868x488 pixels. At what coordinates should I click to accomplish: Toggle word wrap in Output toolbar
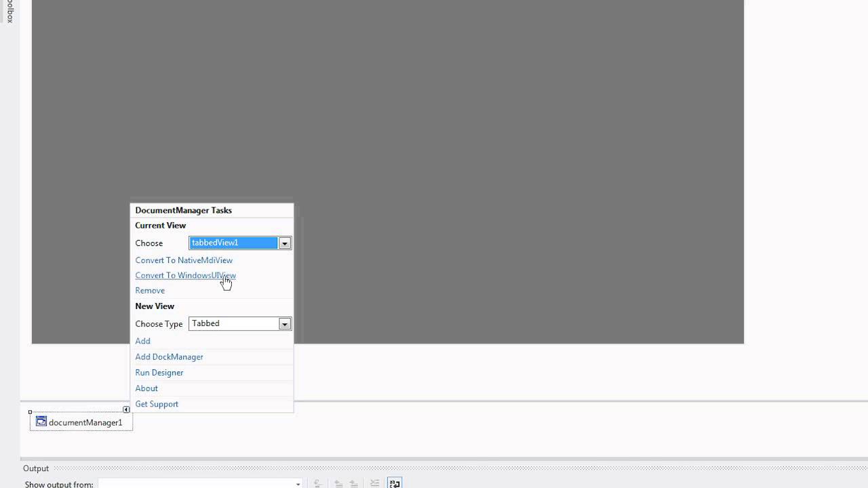394,483
